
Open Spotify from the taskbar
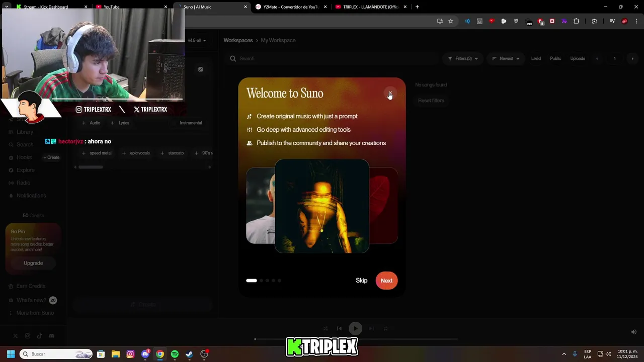tap(175, 354)
